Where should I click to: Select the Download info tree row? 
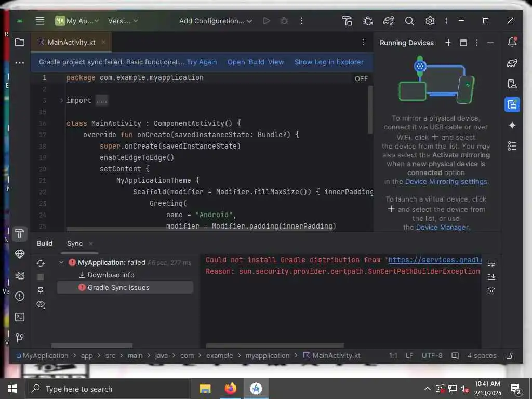[107, 275]
